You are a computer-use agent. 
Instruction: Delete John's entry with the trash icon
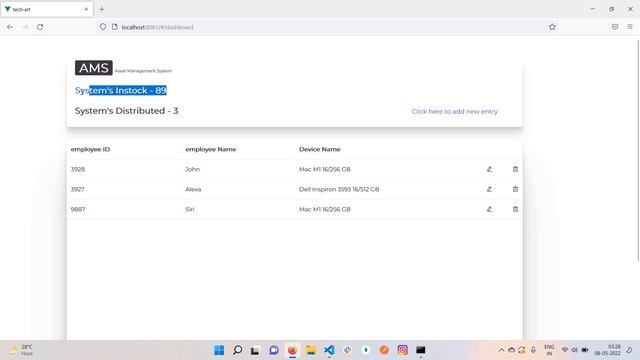515,169
